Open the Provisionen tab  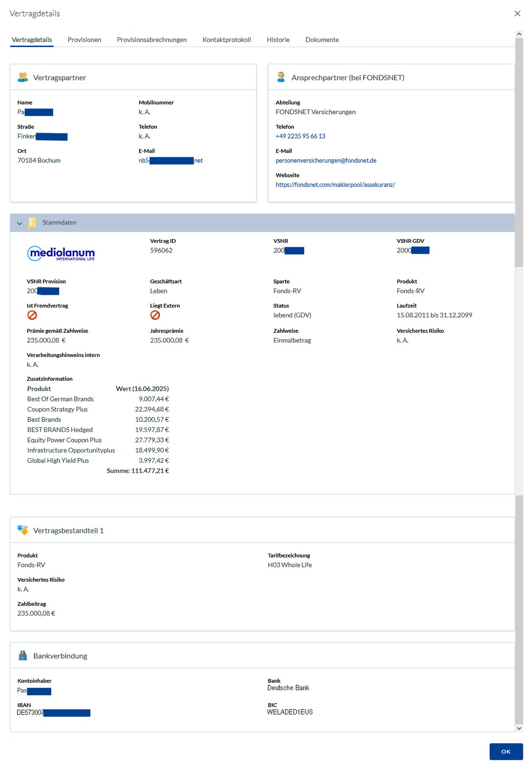(x=84, y=39)
